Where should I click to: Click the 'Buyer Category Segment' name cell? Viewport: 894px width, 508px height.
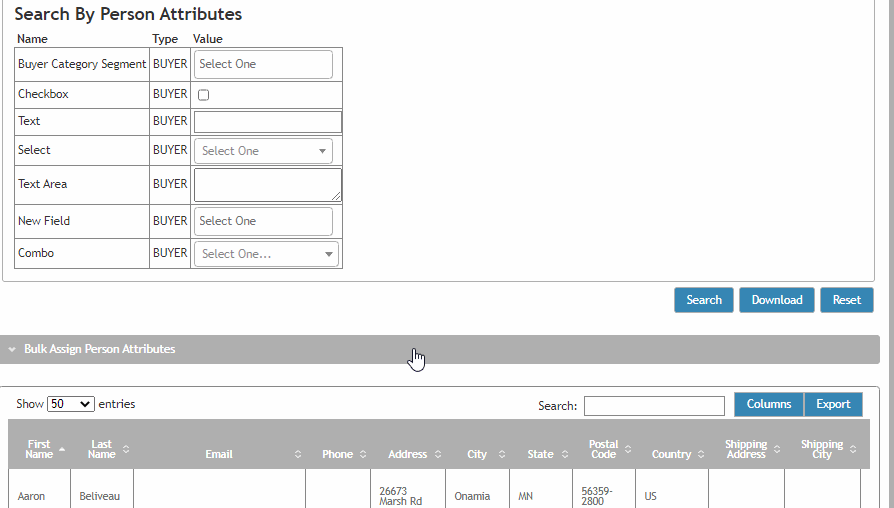click(x=82, y=64)
